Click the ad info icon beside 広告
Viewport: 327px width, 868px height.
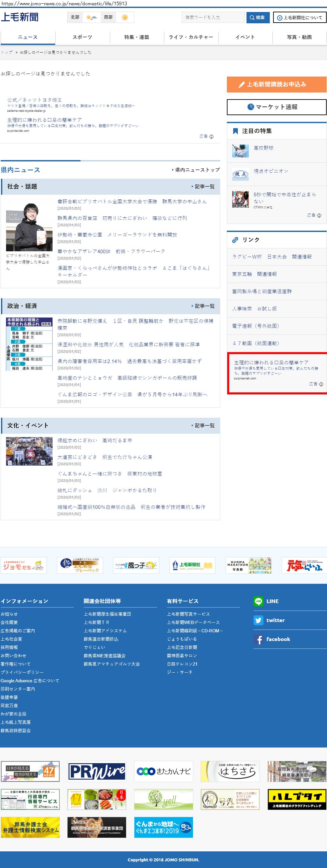click(x=212, y=136)
